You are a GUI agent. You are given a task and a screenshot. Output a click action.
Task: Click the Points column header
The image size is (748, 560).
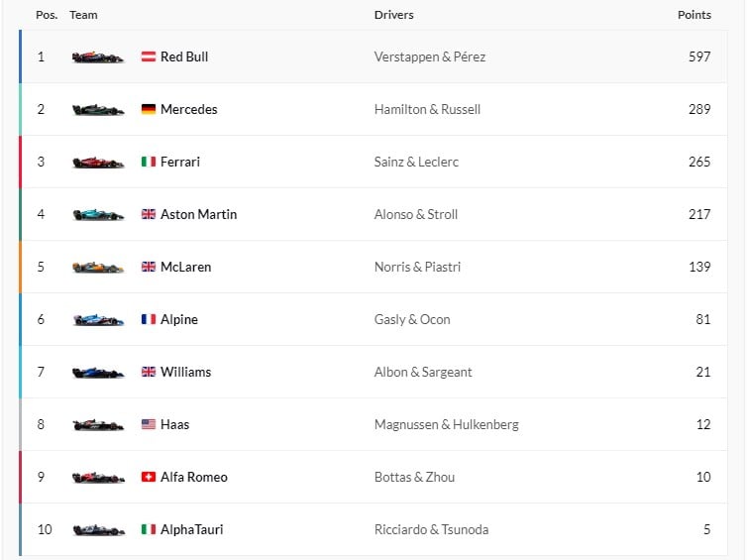(x=695, y=15)
